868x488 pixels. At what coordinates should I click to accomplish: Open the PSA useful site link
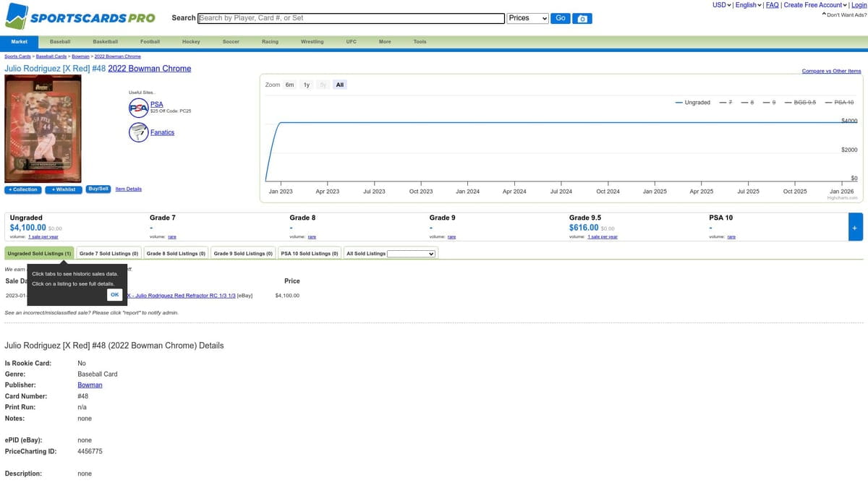point(156,104)
